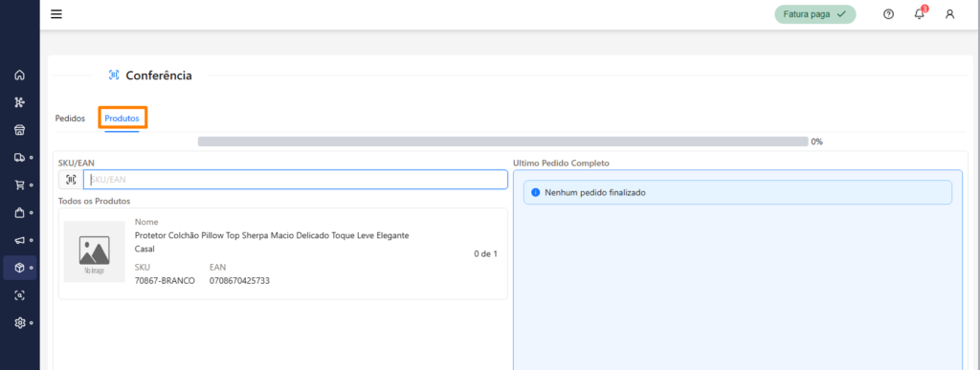
Task: Open the delivery truck icon in sidebar
Action: click(19, 157)
